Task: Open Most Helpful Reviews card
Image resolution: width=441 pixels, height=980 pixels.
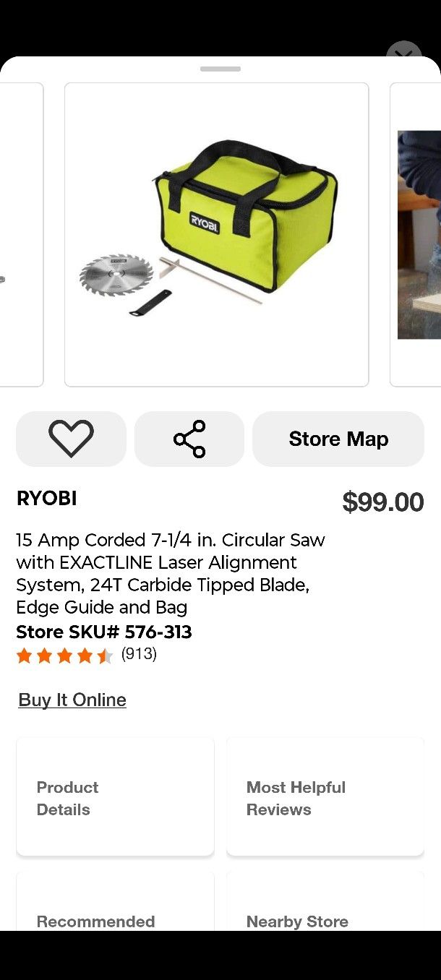Action: [325, 797]
